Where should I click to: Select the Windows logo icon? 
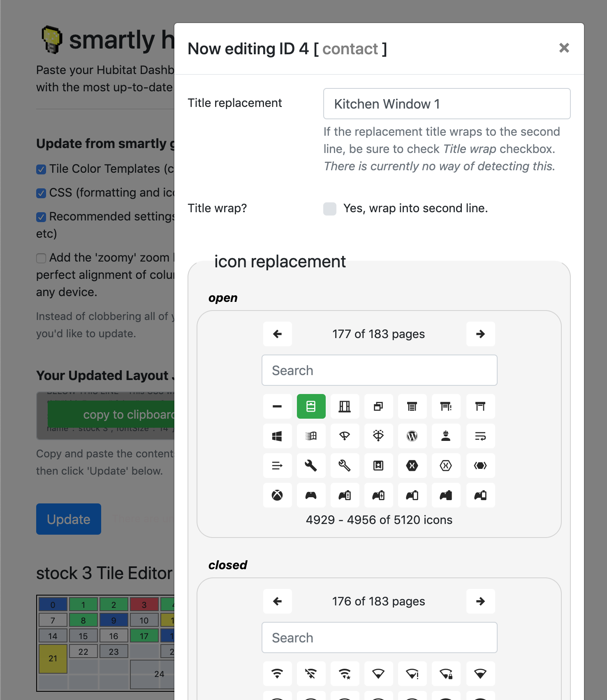click(277, 436)
